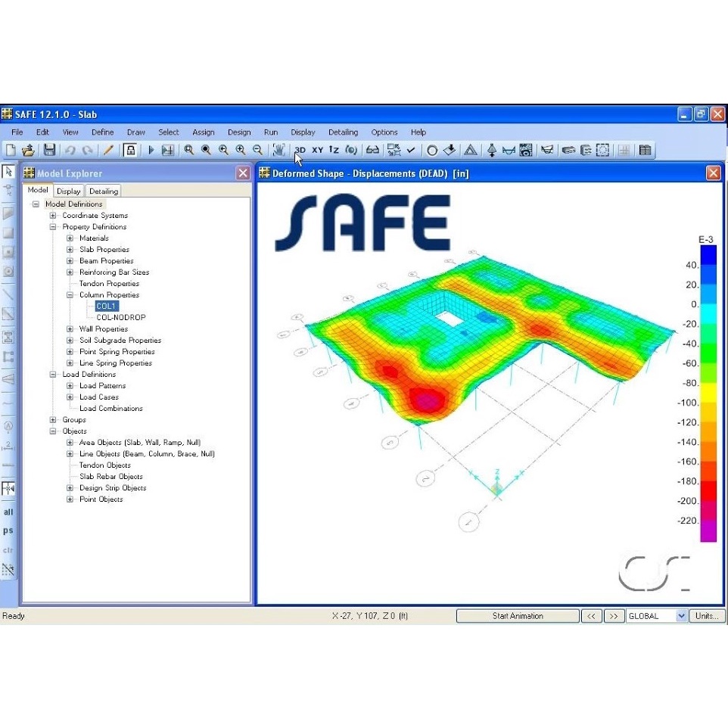Collapse the Model Definitions node
The image size is (728, 728).
pos(36,204)
